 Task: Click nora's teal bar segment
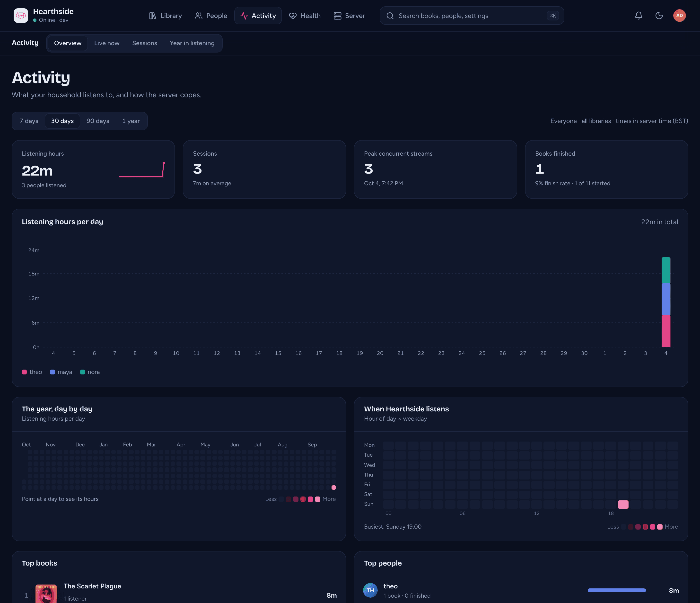(666, 270)
